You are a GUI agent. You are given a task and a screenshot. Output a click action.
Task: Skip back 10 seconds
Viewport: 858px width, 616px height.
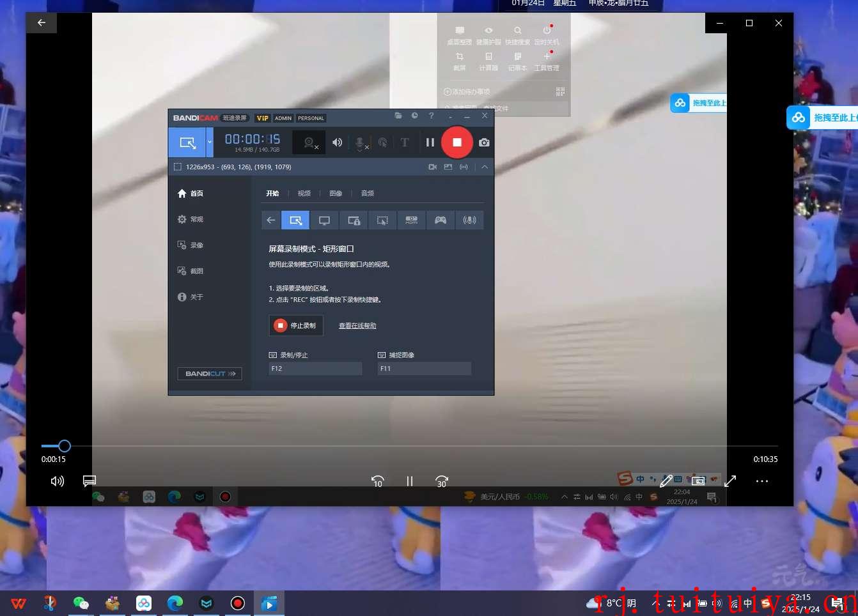(378, 481)
